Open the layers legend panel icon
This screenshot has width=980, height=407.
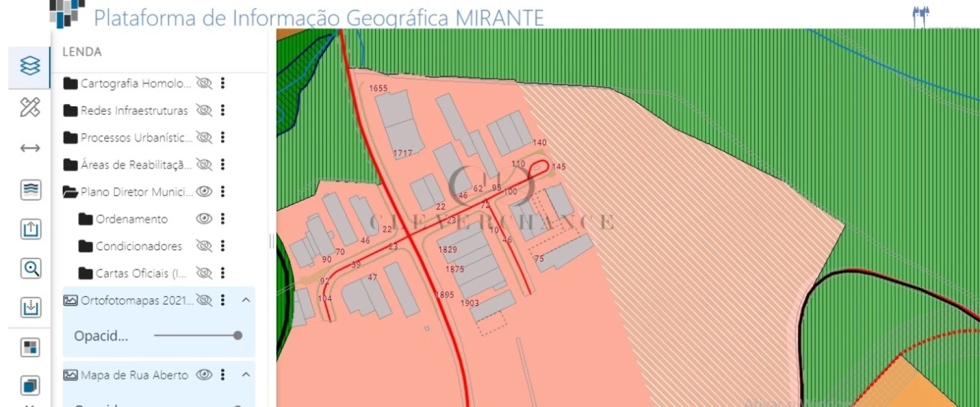pyautogui.click(x=30, y=66)
